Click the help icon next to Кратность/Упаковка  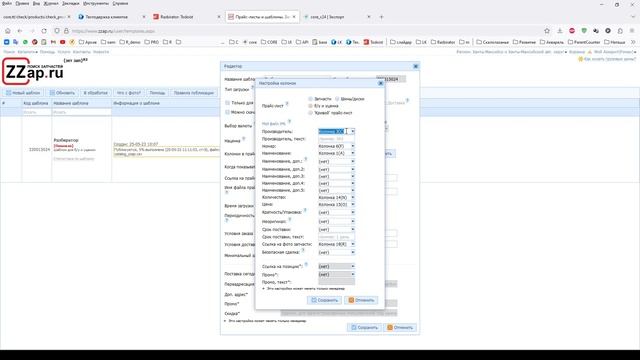305,211
